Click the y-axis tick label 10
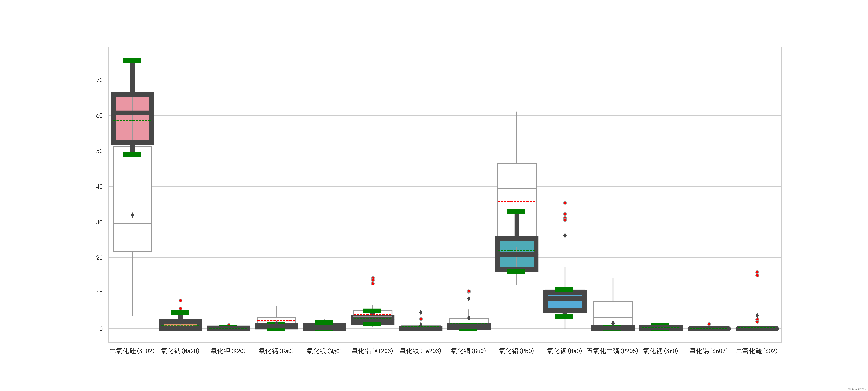 [x=99, y=293]
